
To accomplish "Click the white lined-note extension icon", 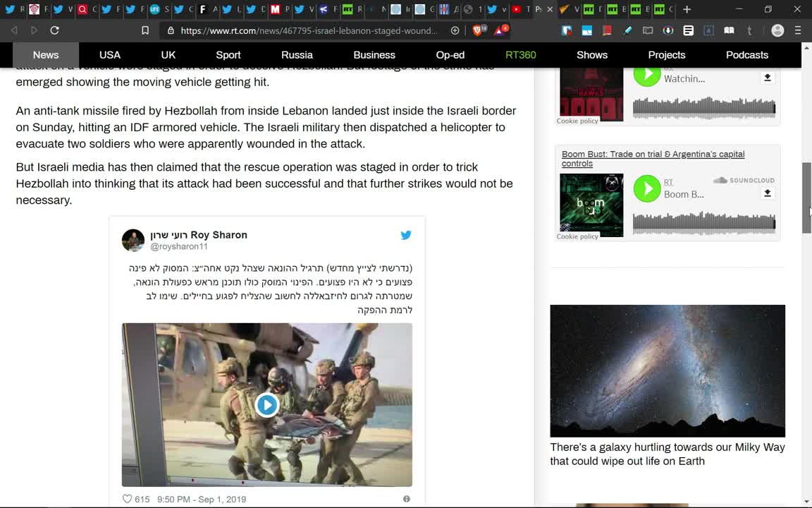I will [688, 30].
